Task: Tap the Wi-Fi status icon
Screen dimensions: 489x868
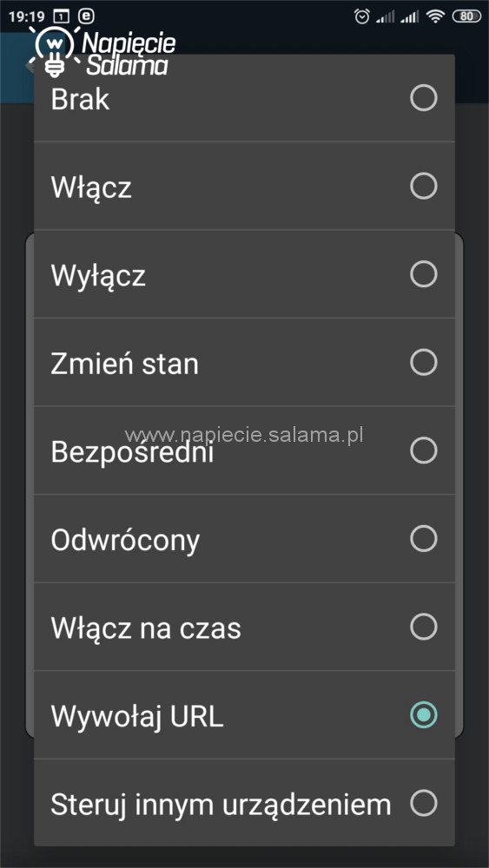Action: tap(436, 16)
